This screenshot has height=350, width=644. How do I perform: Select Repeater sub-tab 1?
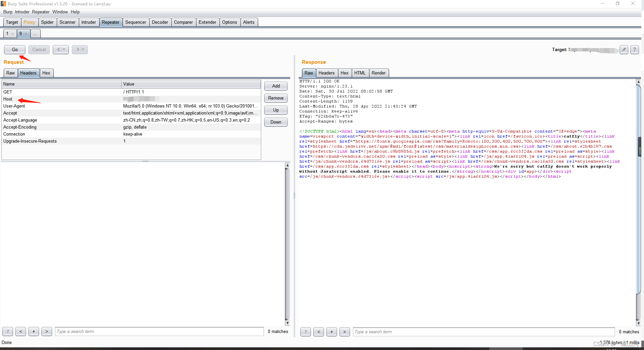pyautogui.click(x=7, y=33)
